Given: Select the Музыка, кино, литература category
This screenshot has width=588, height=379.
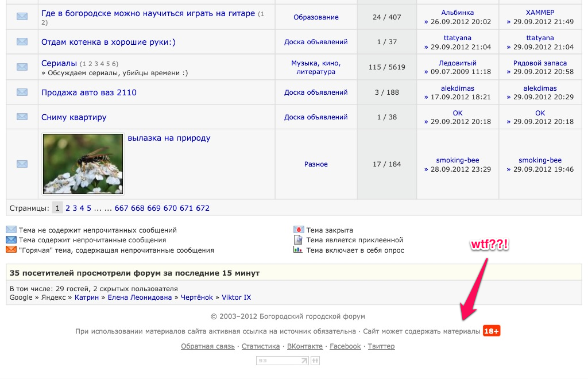Looking at the screenshot, I should [x=316, y=67].
